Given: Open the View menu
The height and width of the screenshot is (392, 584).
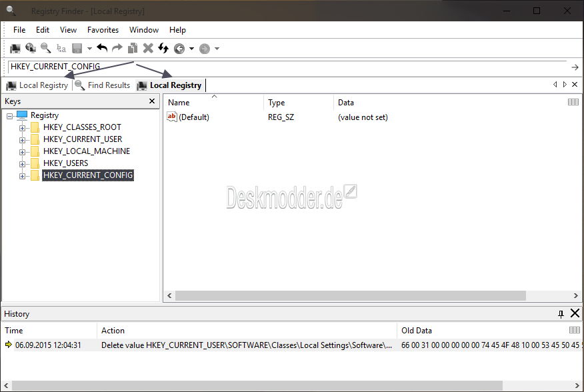Looking at the screenshot, I should pos(68,30).
